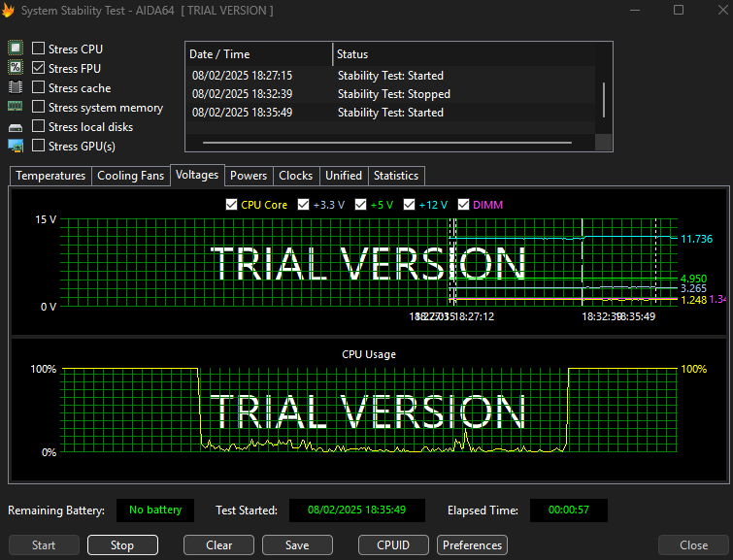The width and height of the screenshot is (733, 560).
Task: Click the 18:27:12 time marker on the voltage graph
Action: [x=475, y=316]
